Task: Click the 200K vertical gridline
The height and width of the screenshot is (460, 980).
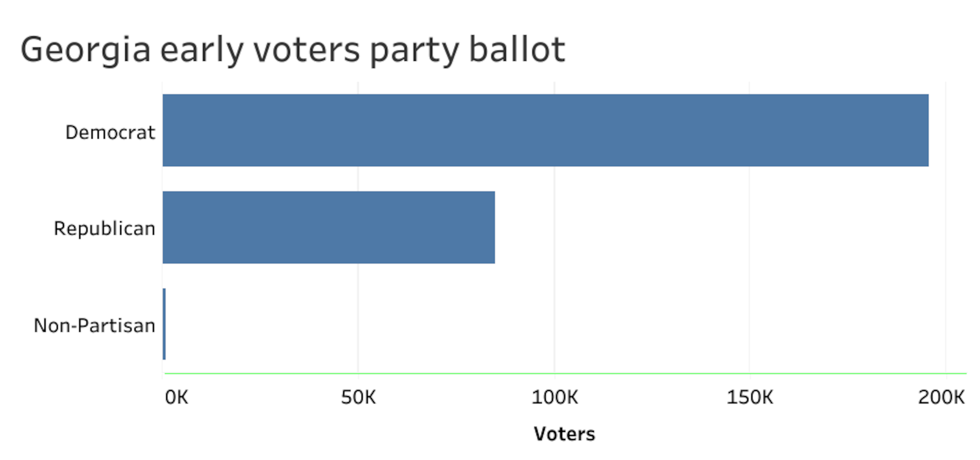Action: coord(946,266)
